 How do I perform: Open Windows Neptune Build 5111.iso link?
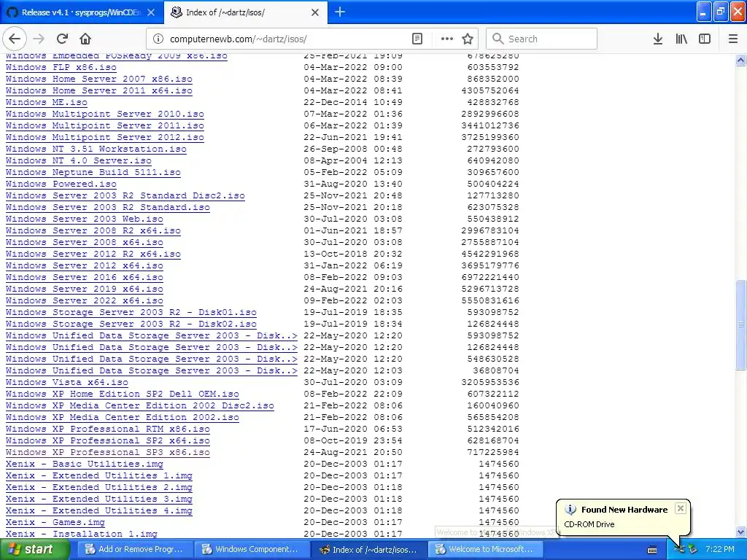pos(93,172)
